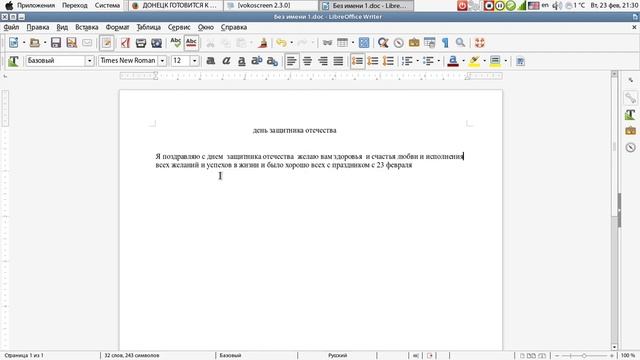Open sidebar Gallery icon
640x360 pixels.
(631, 131)
